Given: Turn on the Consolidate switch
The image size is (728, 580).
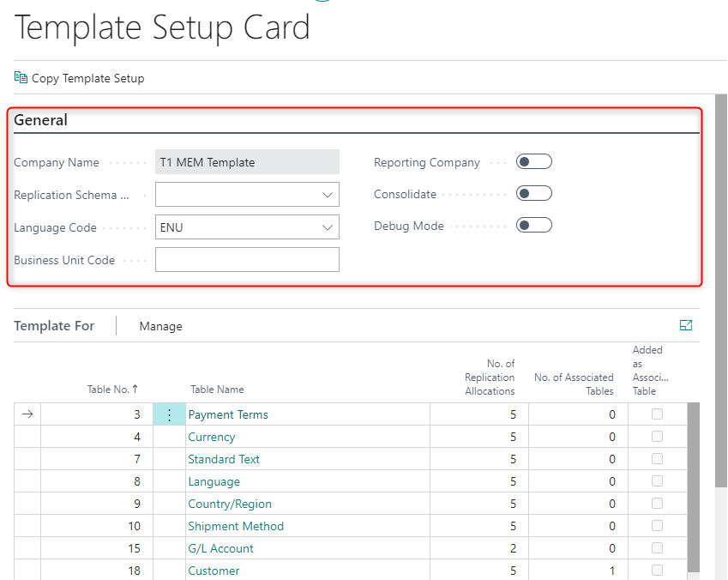Looking at the screenshot, I should [x=533, y=192].
